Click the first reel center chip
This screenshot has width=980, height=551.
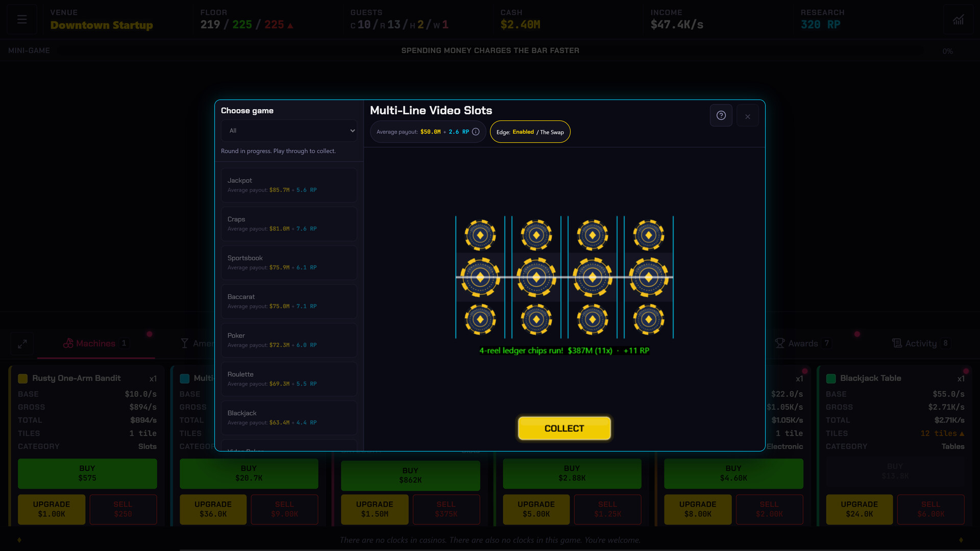480,278
